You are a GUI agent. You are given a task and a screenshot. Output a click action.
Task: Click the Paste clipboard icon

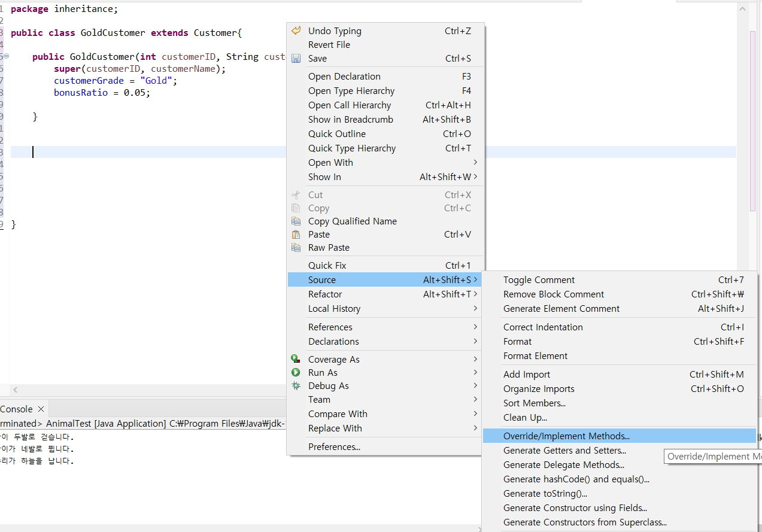coord(296,235)
